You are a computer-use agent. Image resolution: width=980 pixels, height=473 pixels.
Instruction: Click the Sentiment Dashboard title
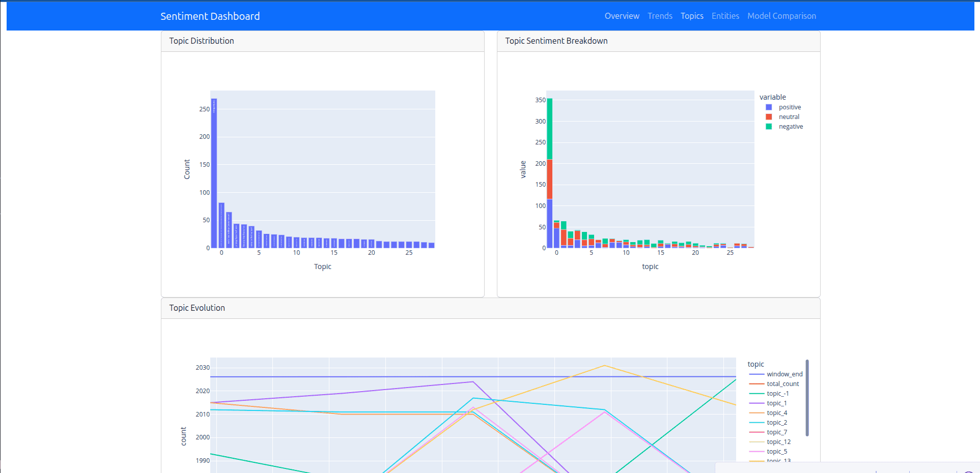coord(210,16)
